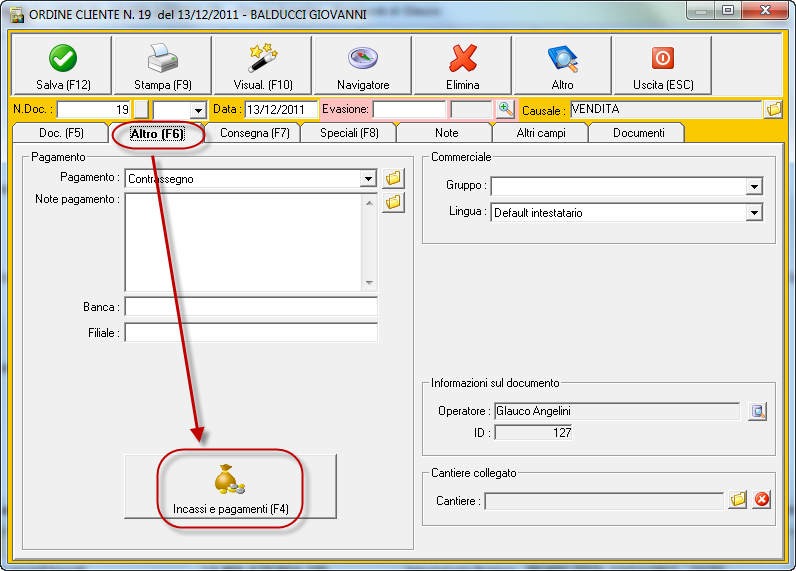Image resolution: width=796 pixels, height=571 pixels.
Task: Minimize the order window
Action: (x=702, y=10)
